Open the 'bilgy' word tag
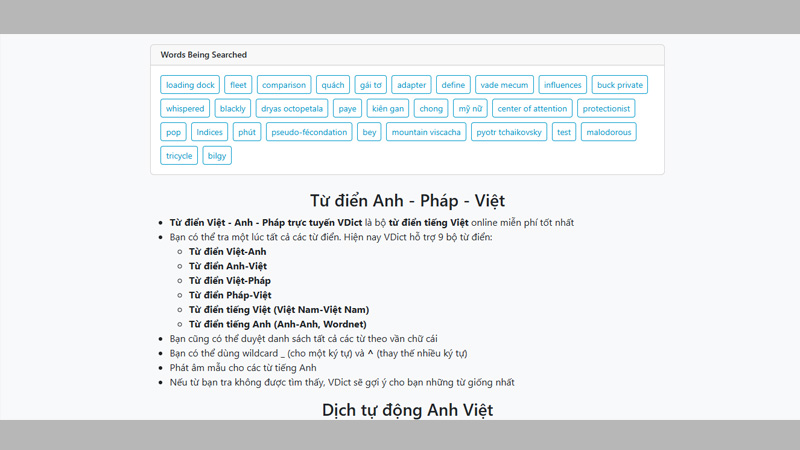Viewport: 800px width, 450px height. (x=217, y=156)
